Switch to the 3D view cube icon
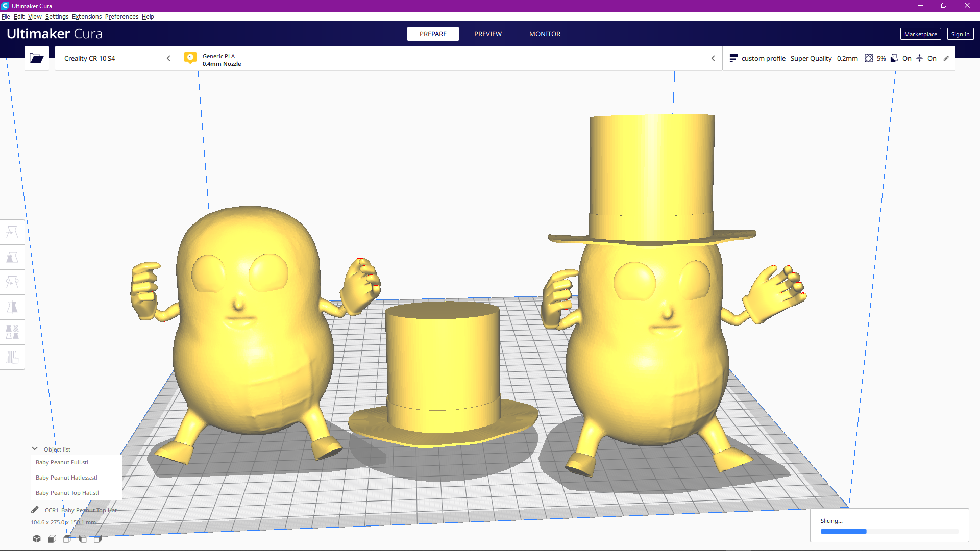This screenshot has width=980, height=551. point(37,539)
